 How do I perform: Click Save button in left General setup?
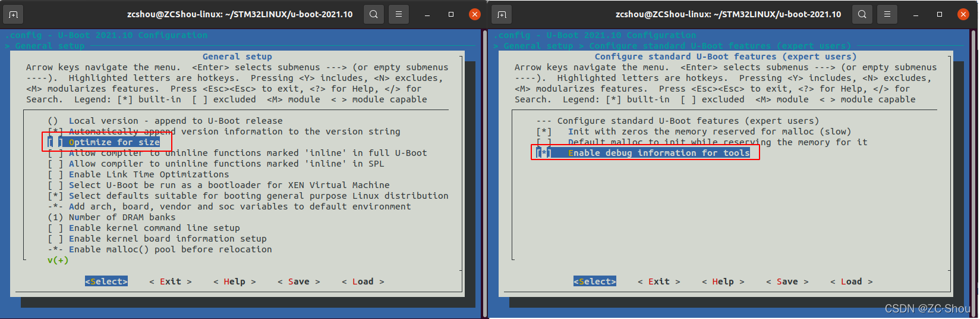click(299, 282)
